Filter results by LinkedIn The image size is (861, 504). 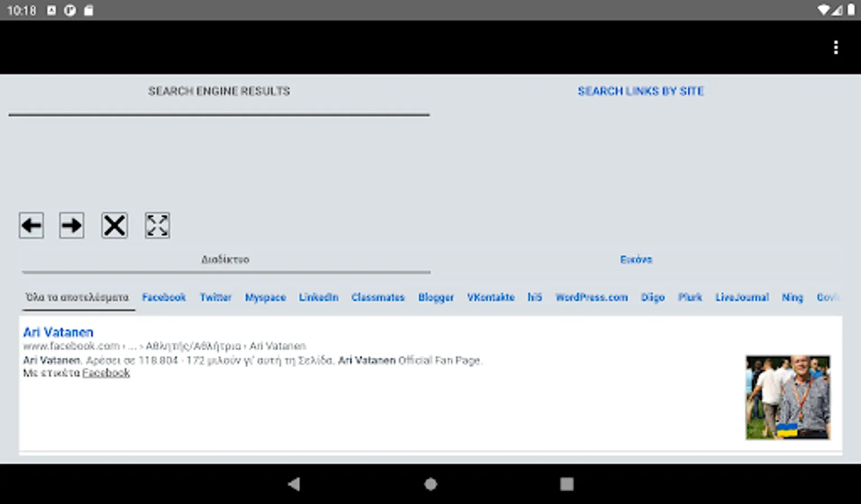point(318,297)
